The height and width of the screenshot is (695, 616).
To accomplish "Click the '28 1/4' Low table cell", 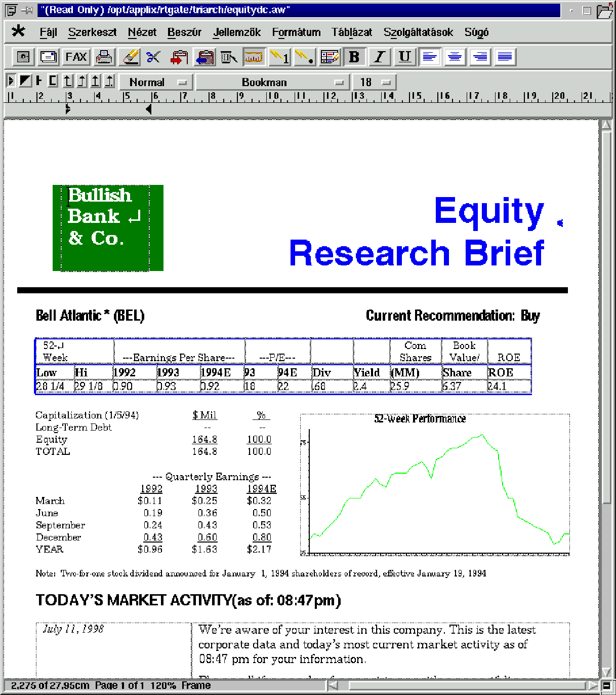I will click(55, 386).
